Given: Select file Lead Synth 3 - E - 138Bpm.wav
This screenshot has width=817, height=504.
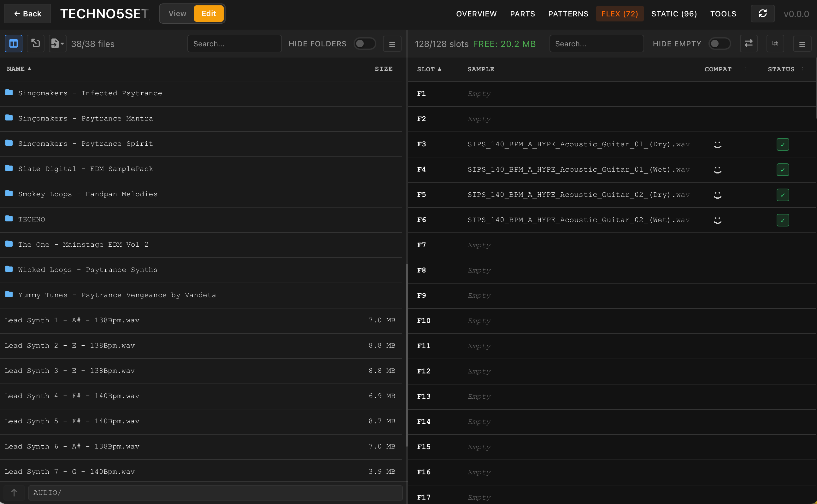Looking at the screenshot, I should click(201, 371).
